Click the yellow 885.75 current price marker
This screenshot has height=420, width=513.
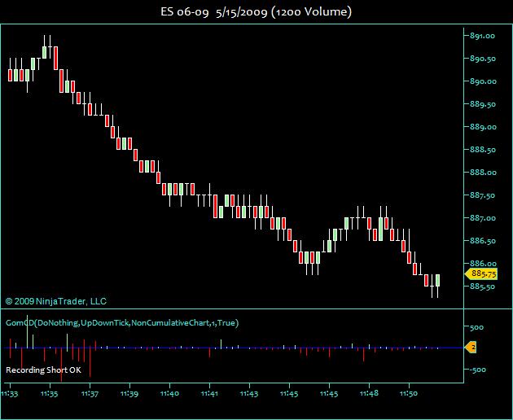pos(481,273)
